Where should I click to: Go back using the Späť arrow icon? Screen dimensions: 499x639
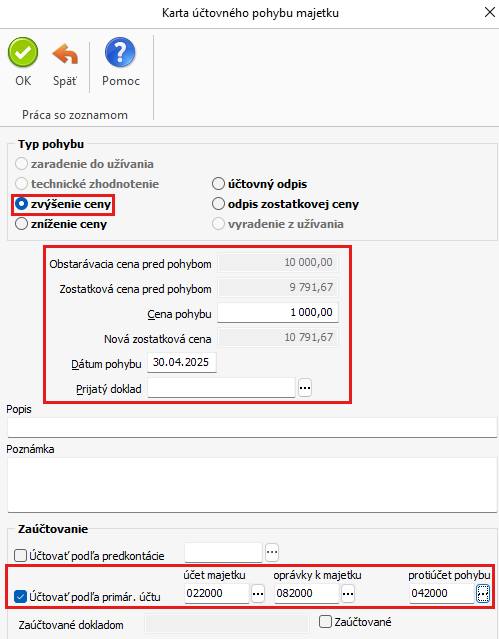[65, 54]
